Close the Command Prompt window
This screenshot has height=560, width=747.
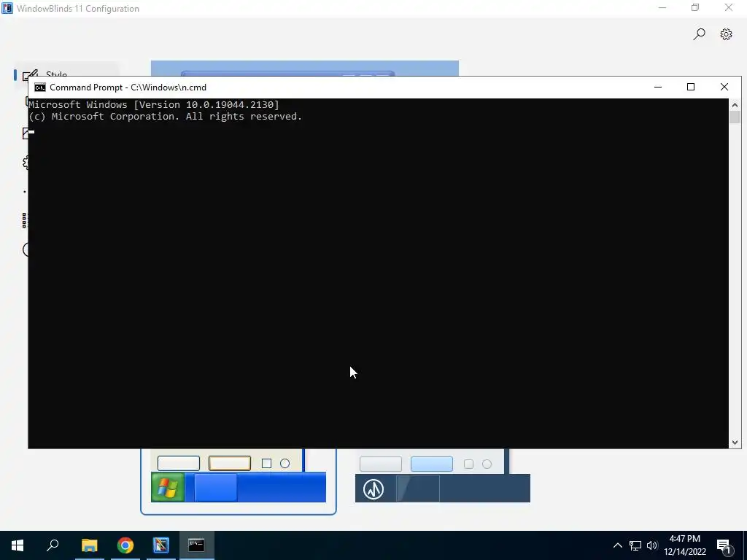pos(724,87)
